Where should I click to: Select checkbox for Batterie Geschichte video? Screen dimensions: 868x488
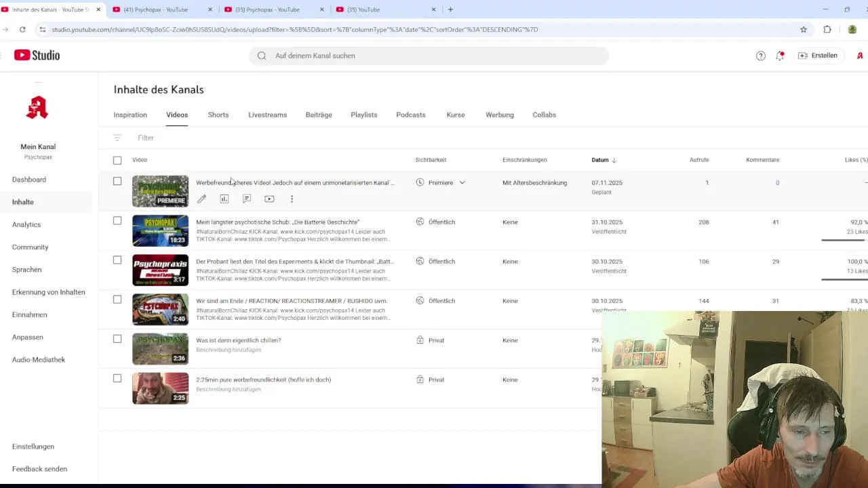click(x=117, y=220)
